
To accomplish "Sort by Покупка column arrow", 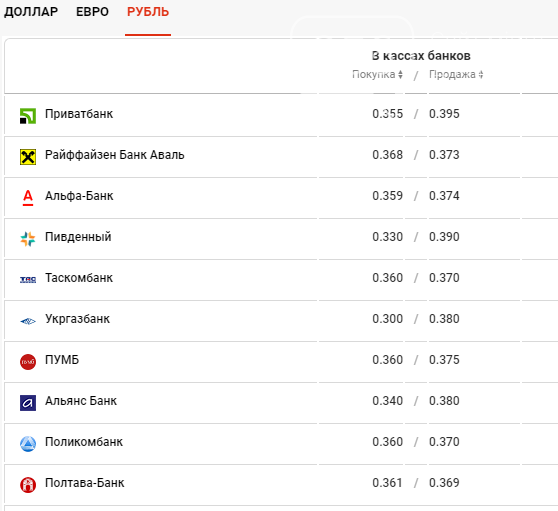I will click(400, 74).
